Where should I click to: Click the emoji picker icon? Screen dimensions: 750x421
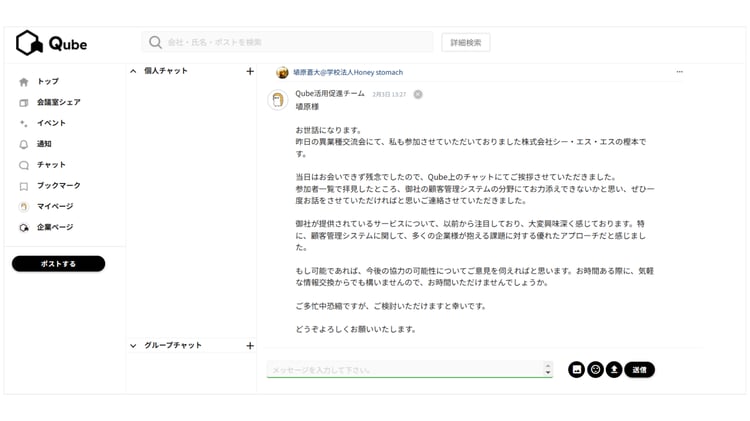tap(595, 369)
